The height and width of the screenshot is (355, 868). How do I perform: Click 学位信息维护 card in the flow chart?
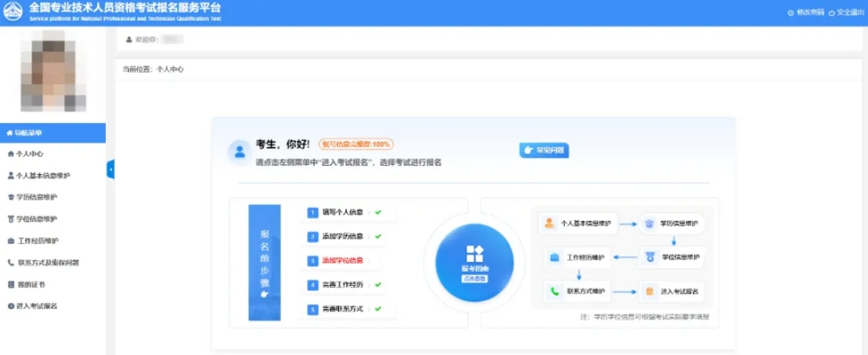pos(673,257)
